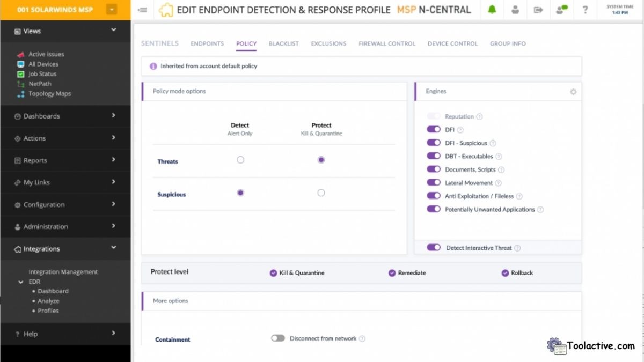This screenshot has height=362, width=644.
Task: Enable the Reputation engine toggle
Action: [x=434, y=116]
